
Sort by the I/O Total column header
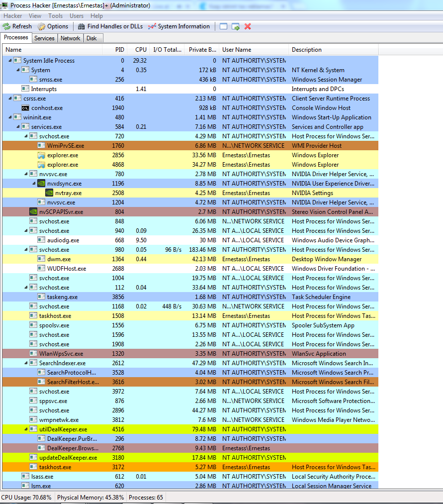(x=167, y=50)
